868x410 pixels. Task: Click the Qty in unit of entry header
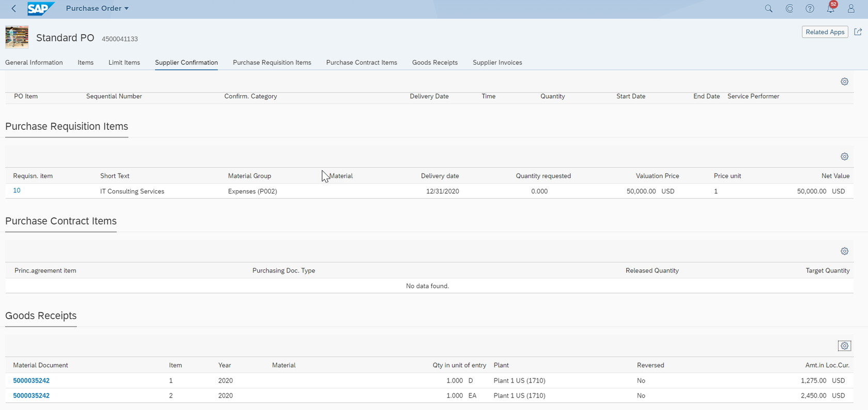click(459, 365)
